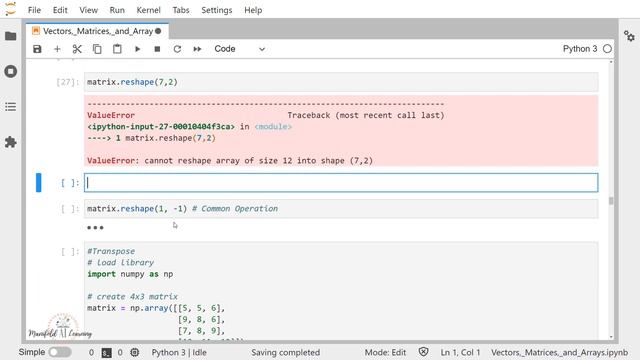Image resolution: width=640 pixels, height=360 pixels.
Task: Click scrollbar up arrow
Action: click(611, 62)
